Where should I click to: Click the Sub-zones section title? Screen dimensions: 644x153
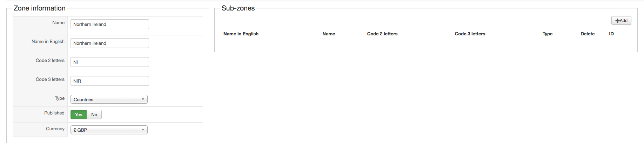(238, 8)
